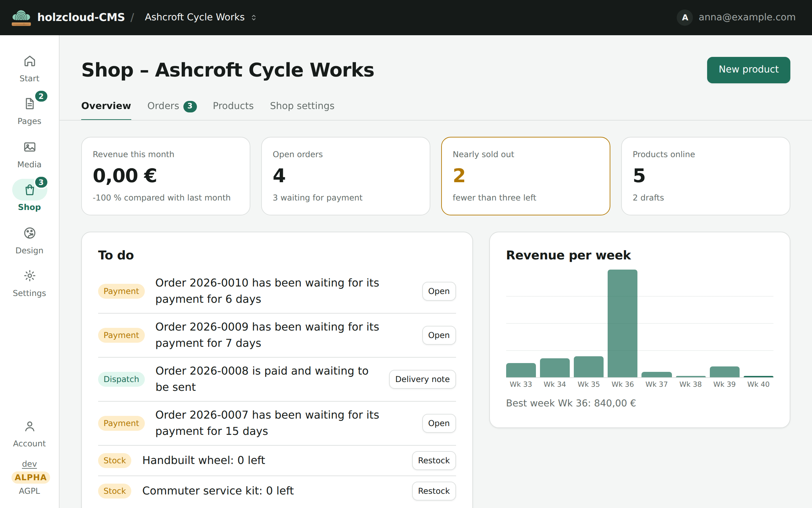Expand the Ashcroft Cycle Works site switcher
This screenshot has height=508, width=812.
(201, 17)
